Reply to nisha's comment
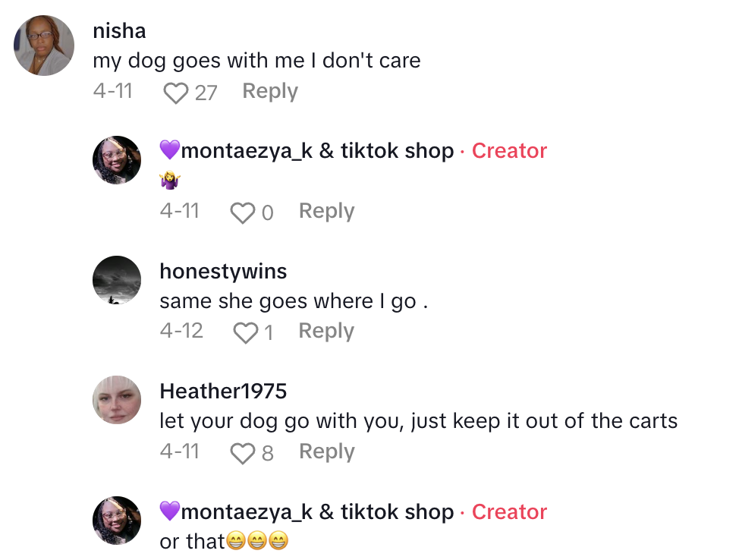Image resolution: width=739 pixels, height=560 pixels. [269, 91]
